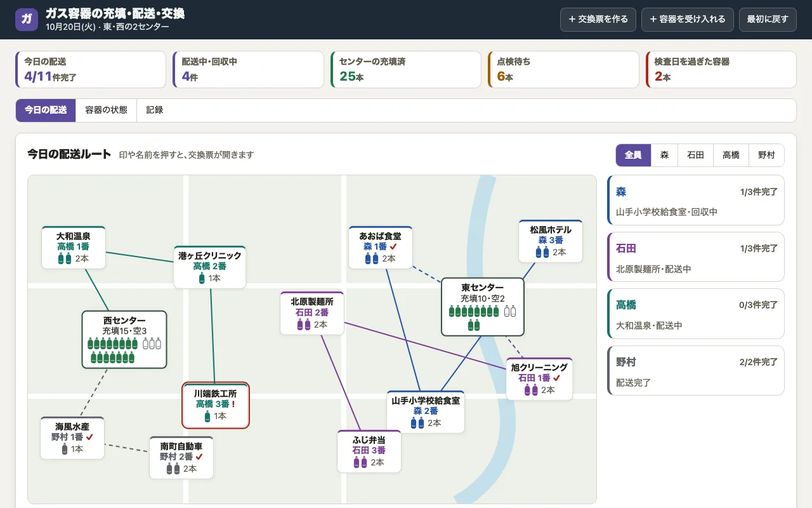This screenshot has width=812, height=508.
Task: Open the ふじ弁当 delivery marker
Action: 369,451
